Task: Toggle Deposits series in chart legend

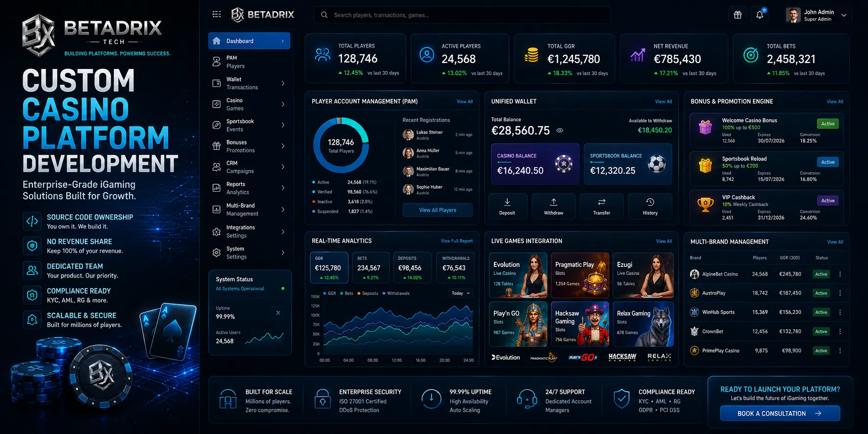Action: click(368, 294)
